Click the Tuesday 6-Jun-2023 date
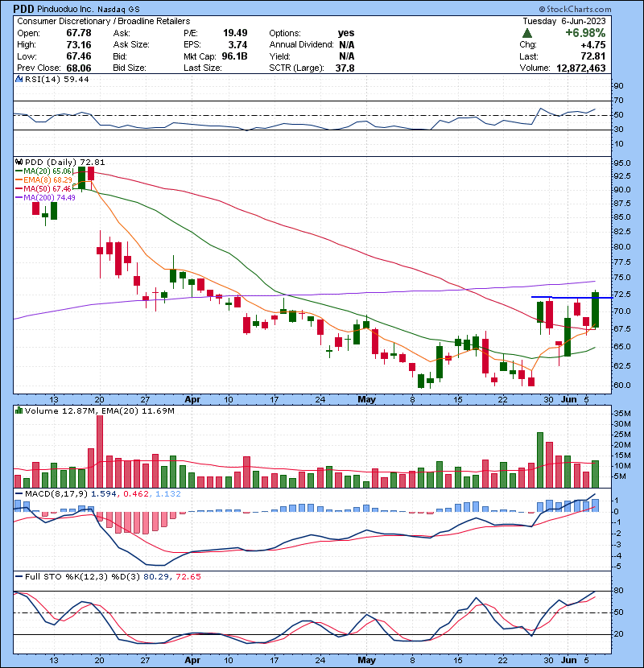 click(x=564, y=21)
